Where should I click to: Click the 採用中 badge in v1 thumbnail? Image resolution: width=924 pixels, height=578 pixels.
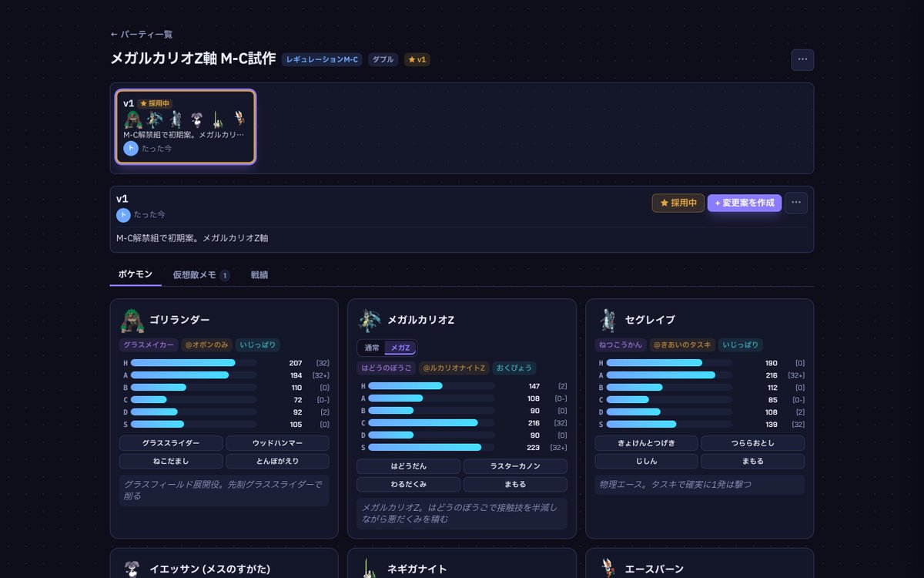coord(155,103)
